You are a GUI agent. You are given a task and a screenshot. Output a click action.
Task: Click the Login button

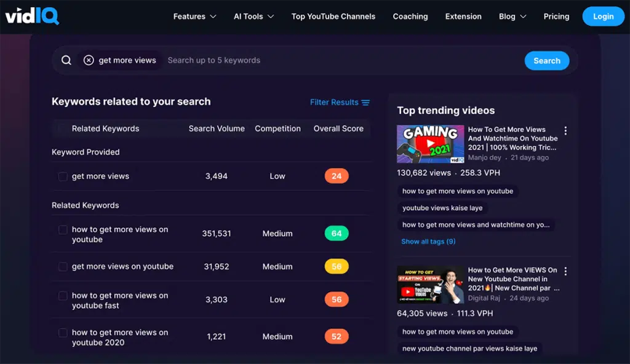(x=603, y=17)
